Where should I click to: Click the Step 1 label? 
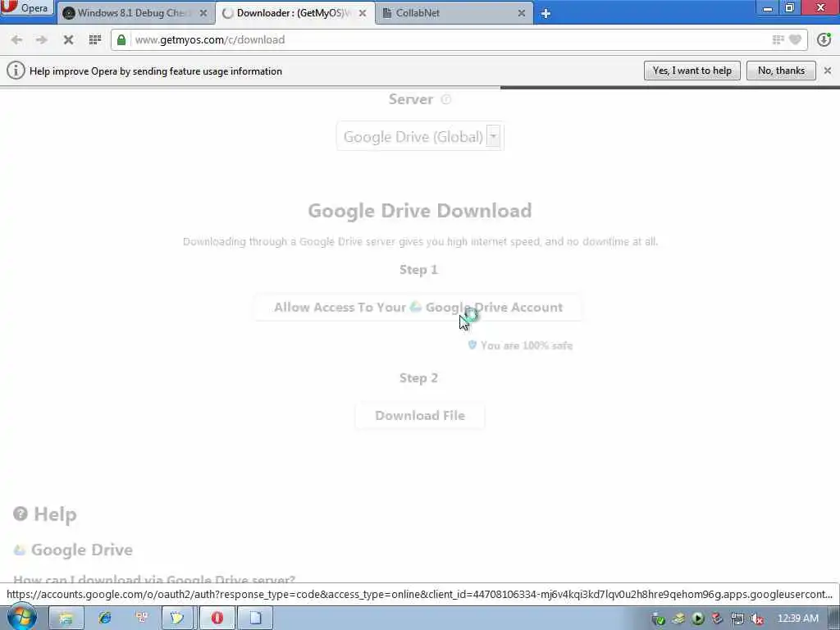click(418, 269)
